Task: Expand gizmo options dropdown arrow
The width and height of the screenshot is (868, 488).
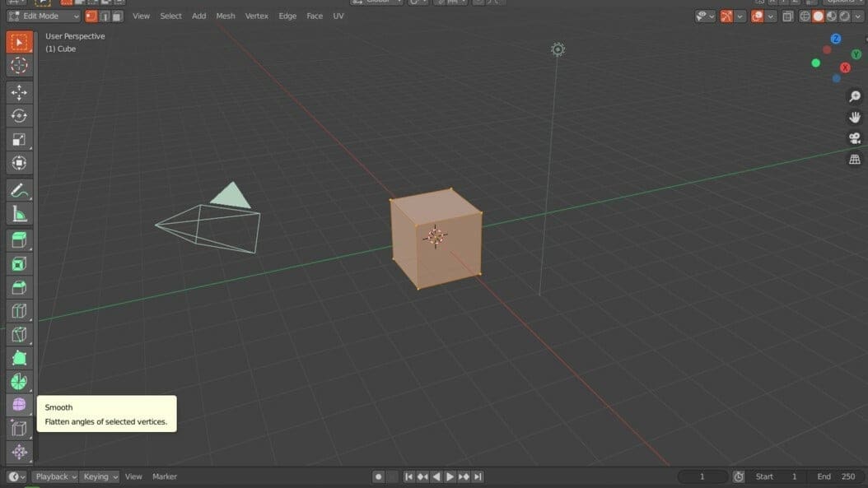Action: click(740, 16)
